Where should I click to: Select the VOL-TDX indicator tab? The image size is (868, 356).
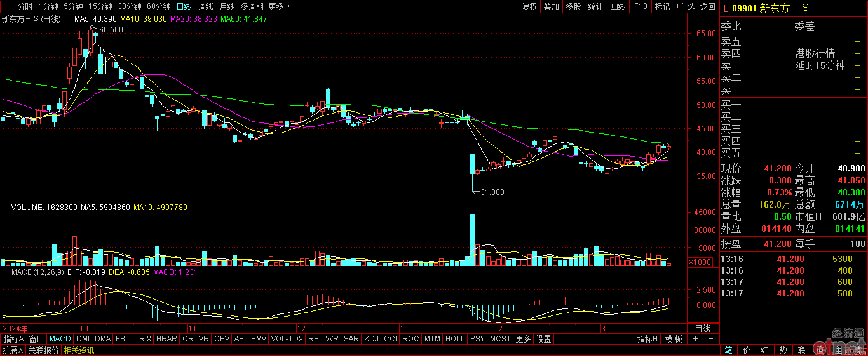click(287, 339)
